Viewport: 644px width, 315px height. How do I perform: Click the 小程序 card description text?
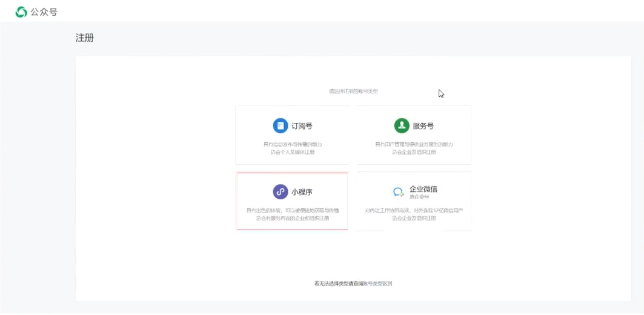click(x=293, y=214)
